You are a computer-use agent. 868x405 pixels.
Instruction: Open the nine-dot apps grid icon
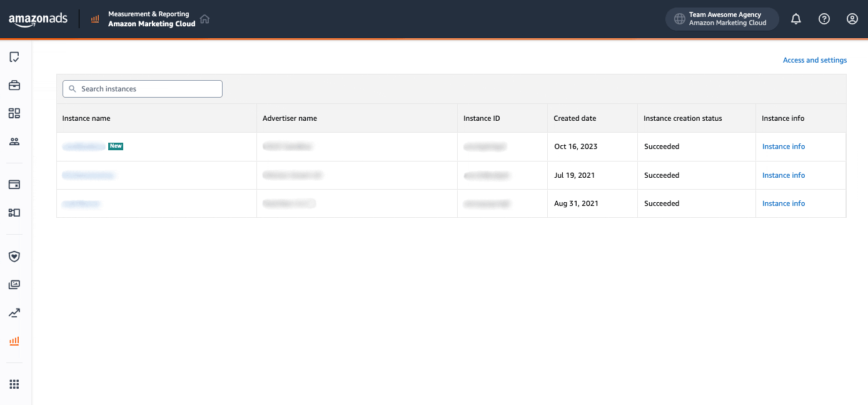point(14,384)
